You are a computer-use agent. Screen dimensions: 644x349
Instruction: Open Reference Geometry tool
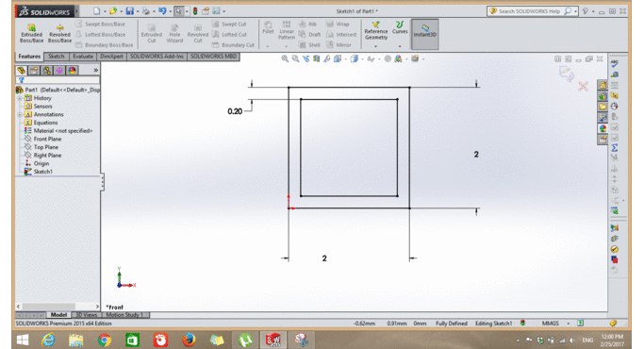[x=376, y=31]
